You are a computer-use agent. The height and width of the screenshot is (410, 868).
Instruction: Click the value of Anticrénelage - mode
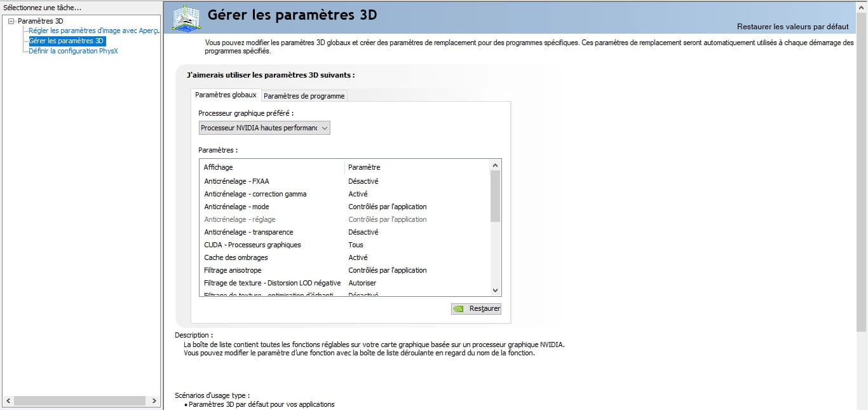click(388, 207)
